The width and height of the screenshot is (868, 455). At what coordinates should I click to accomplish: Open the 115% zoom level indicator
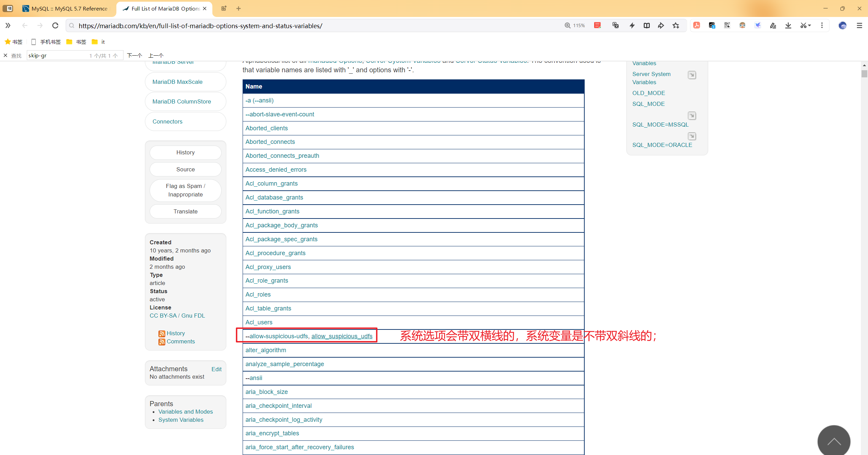pos(575,25)
